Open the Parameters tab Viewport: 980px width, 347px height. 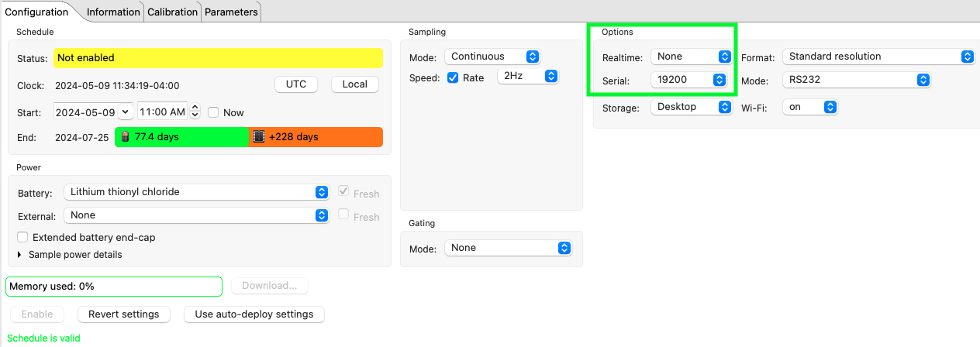[x=231, y=12]
